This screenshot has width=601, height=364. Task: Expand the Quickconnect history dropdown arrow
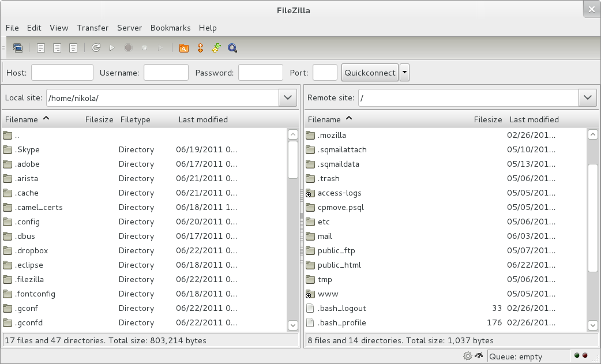[x=404, y=73]
